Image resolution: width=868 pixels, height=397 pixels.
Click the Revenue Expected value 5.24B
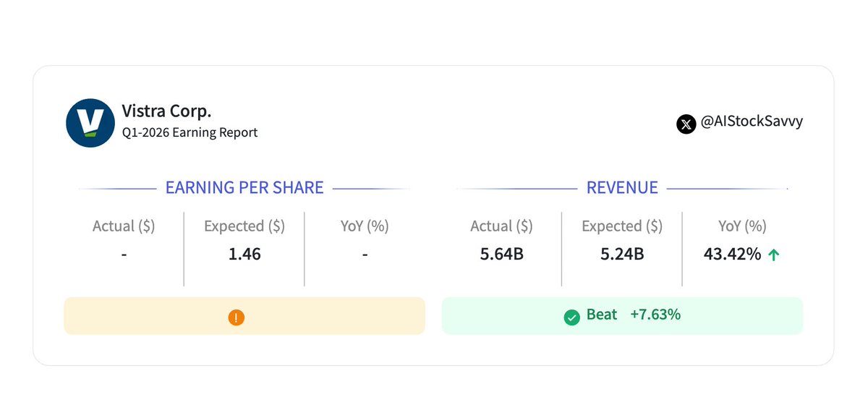tap(622, 254)
